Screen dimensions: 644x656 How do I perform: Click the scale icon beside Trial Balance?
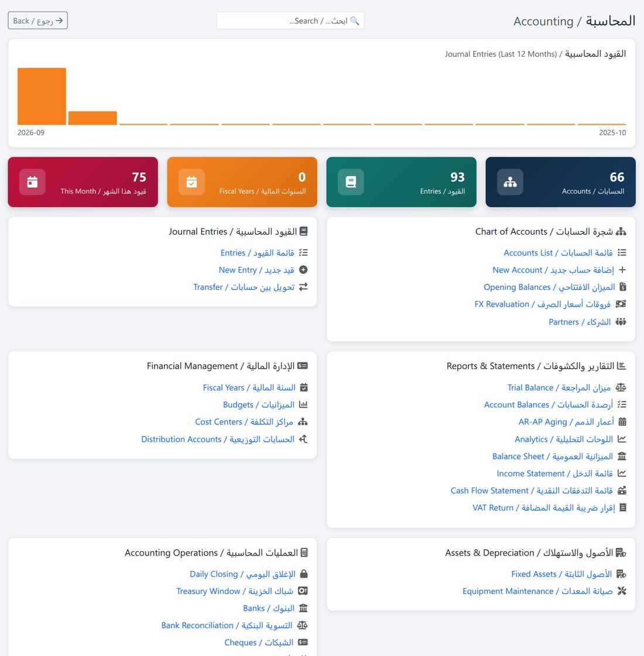coord(621,387)
